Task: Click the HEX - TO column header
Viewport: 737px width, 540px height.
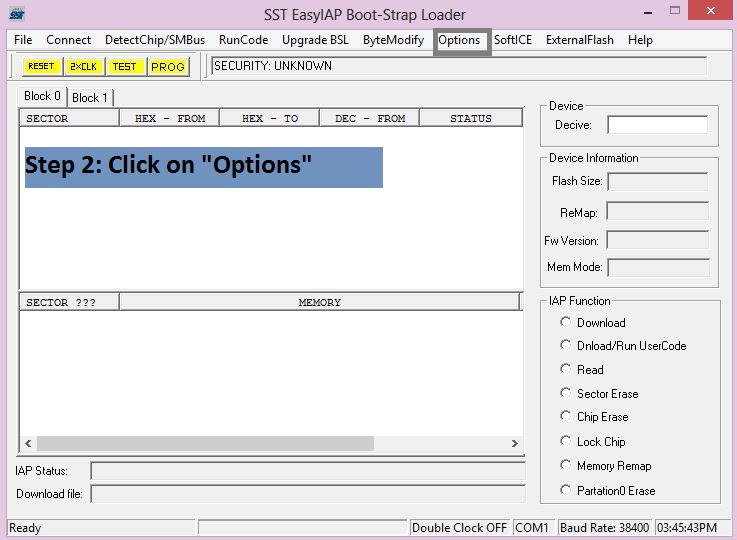Action: (x=270, y=118)
